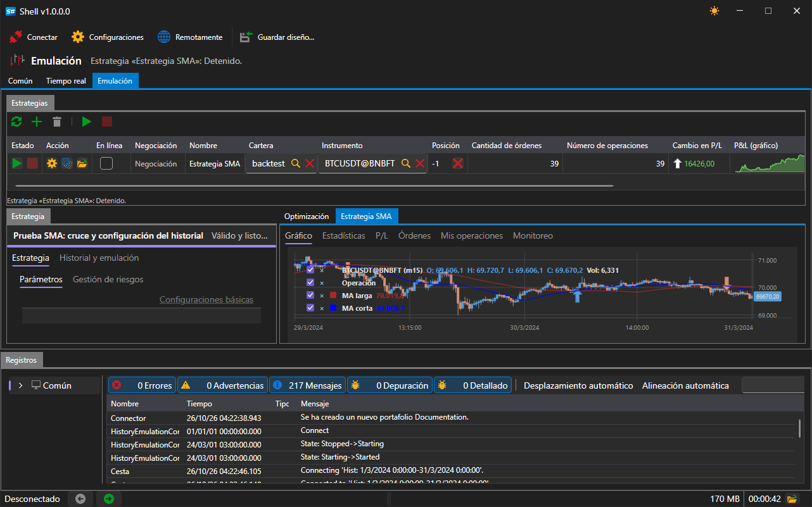Clear the BTCUSDT@BNBFT instrument with red X

[420, 163]
